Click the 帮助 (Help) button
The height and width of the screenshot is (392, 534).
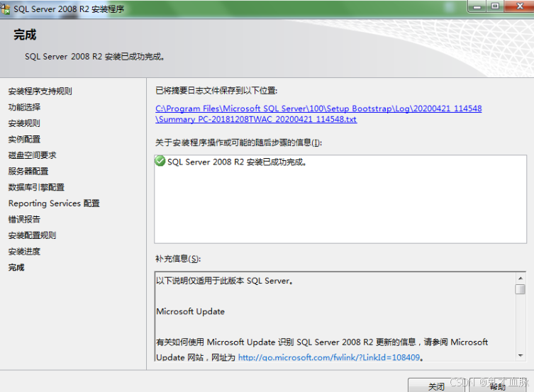(x=498, y=386)
